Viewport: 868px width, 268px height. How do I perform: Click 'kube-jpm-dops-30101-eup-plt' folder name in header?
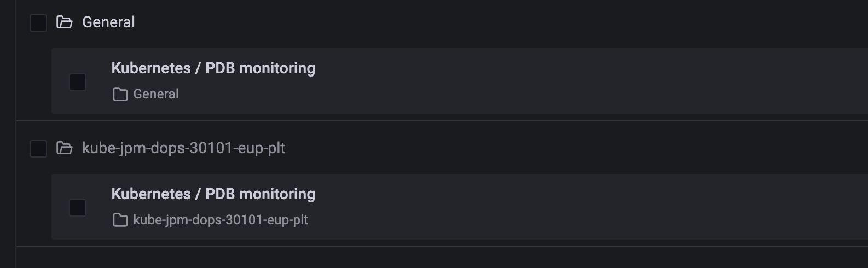[x=184, y=148]
